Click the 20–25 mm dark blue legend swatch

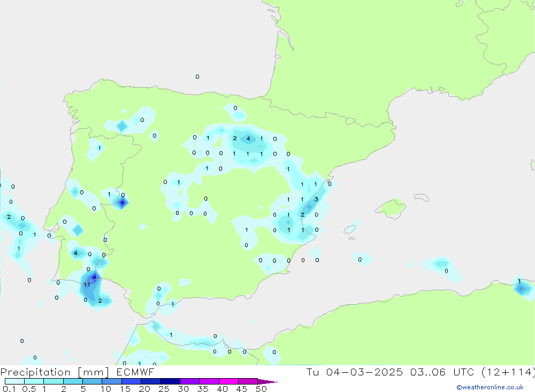[x=151, y=381]
